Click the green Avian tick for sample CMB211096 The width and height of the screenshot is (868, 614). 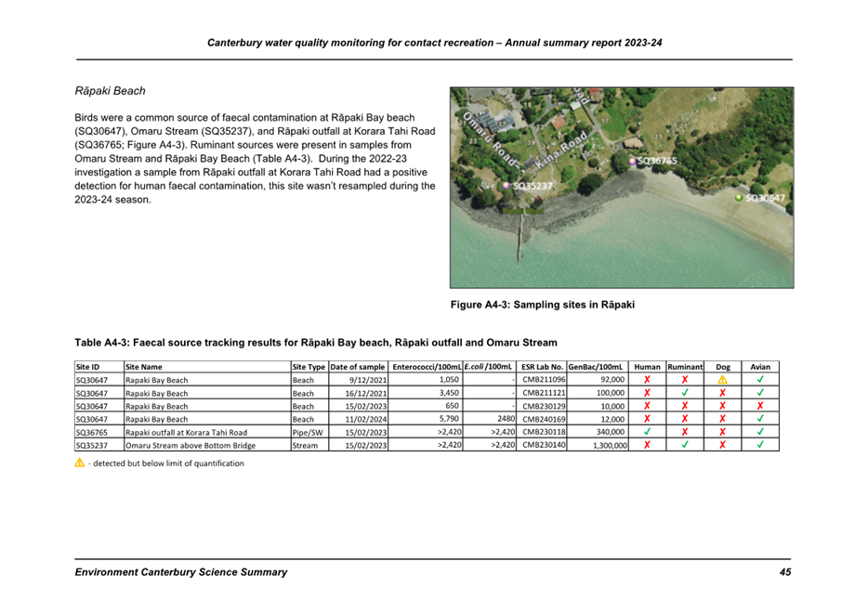(760, 380)
